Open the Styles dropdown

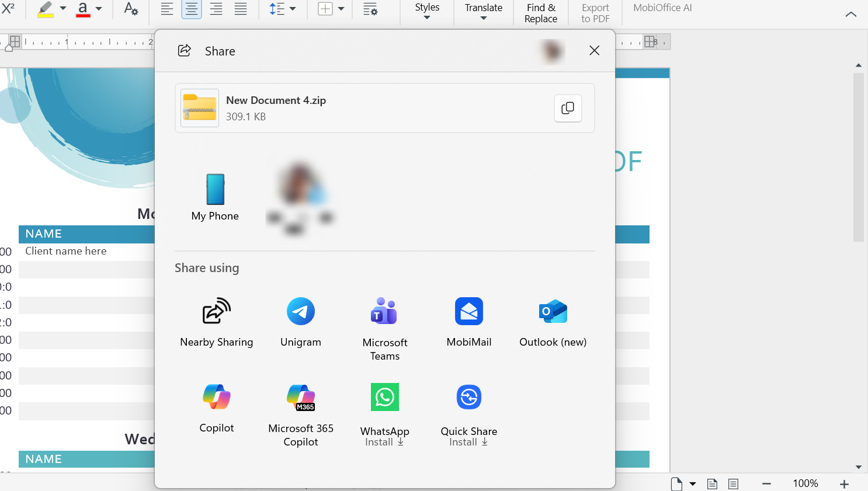(427, 12)
